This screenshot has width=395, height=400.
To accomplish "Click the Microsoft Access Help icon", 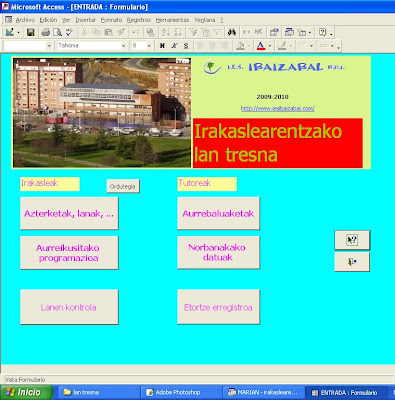I will point(322,32).
